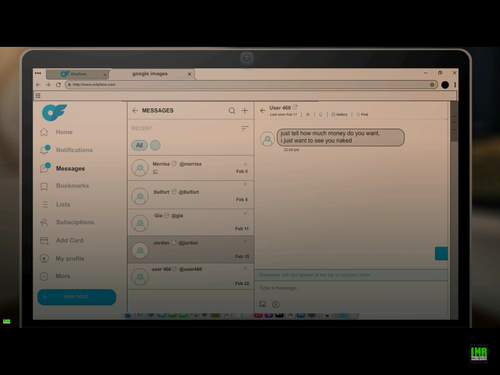Click the Notifications bell icon
Image resolution: width=500 pixels, height=375 pixels.
pyautogui.click(x=45, y=150)
